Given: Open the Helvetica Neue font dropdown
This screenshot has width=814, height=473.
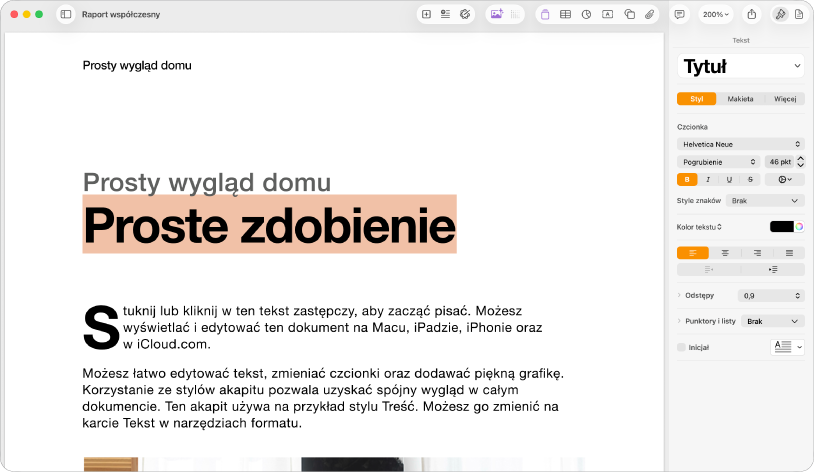Looking at the screenshot, I should coord(741,144).
